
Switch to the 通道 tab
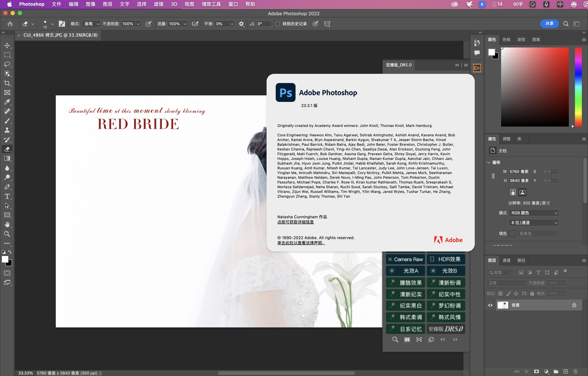[506, 260]
